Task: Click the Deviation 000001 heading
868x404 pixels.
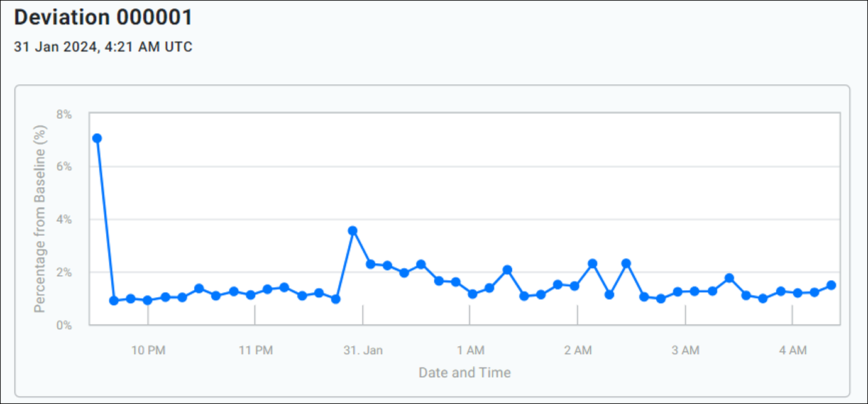Action: (x=103, y=18)
